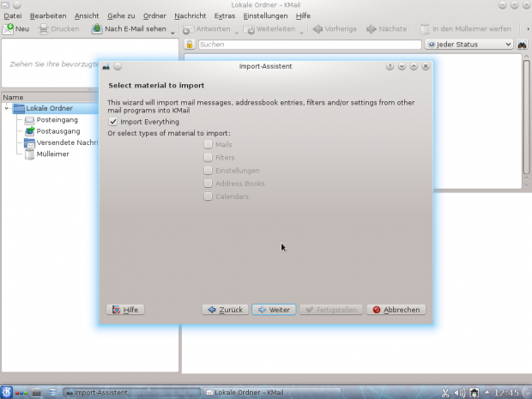Click the scissors clipboard tray icon
Viewport: 532px width, 399px height.
pos(445,392)
